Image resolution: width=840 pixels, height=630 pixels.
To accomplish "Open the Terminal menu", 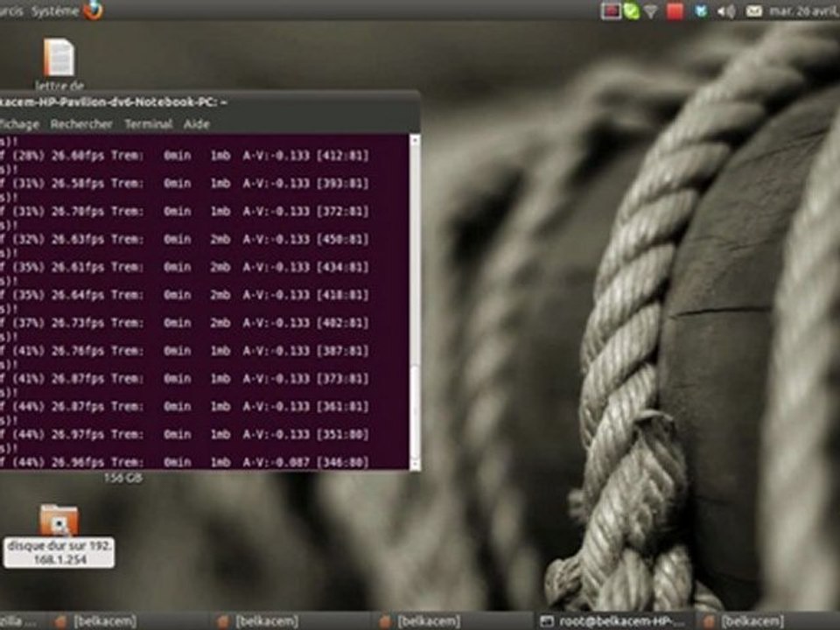I will coord(149,124).
